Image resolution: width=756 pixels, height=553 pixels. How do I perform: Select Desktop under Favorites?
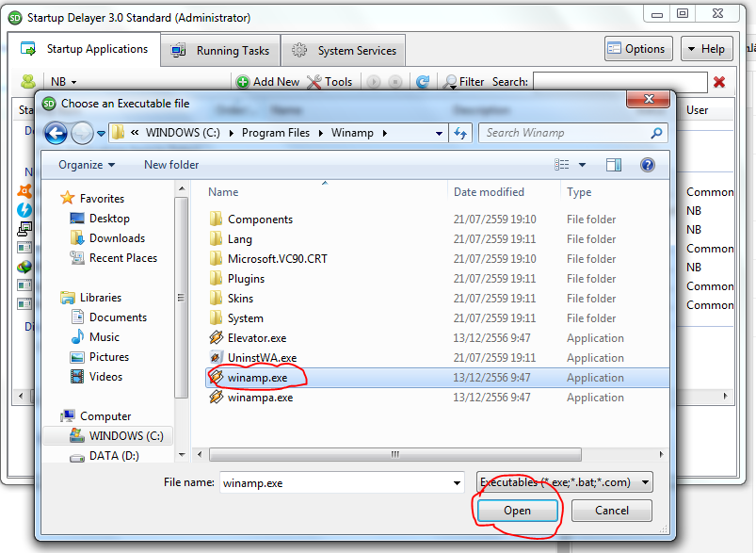click(100, 219)
